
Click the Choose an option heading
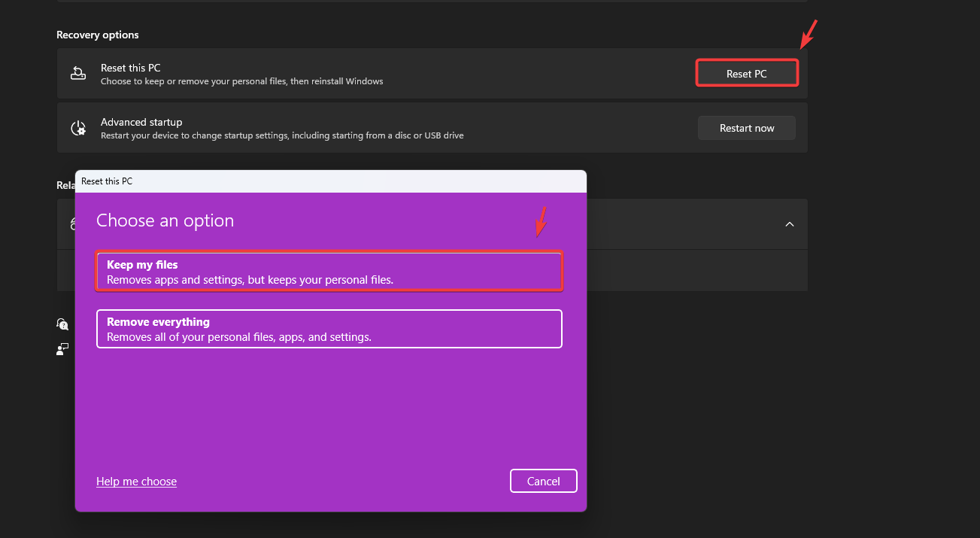(165, 220)
